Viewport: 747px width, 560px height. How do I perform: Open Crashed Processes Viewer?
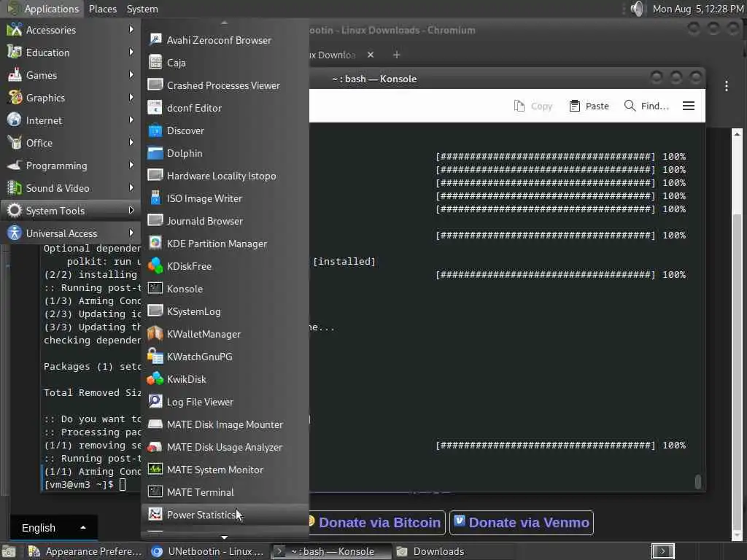(225, 85)
